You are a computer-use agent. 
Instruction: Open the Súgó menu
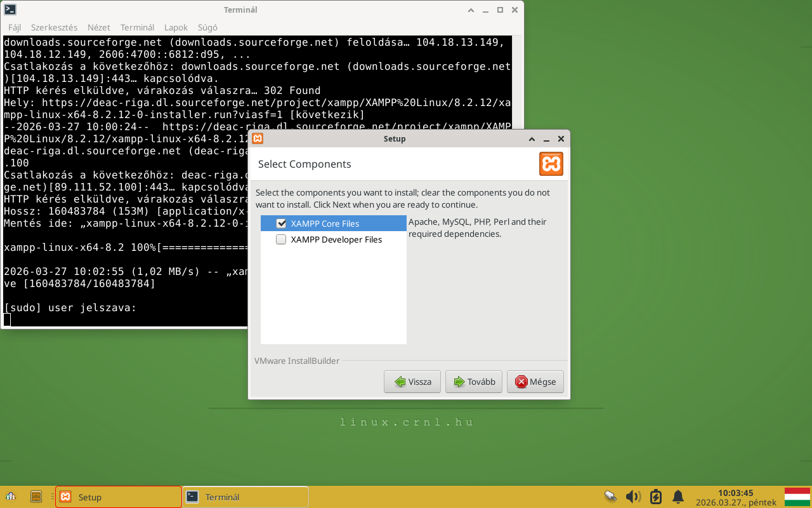[207, 27]
